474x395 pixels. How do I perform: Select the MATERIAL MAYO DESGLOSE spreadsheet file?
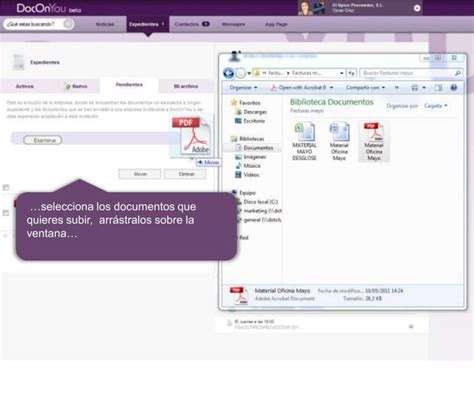[304, 141]
